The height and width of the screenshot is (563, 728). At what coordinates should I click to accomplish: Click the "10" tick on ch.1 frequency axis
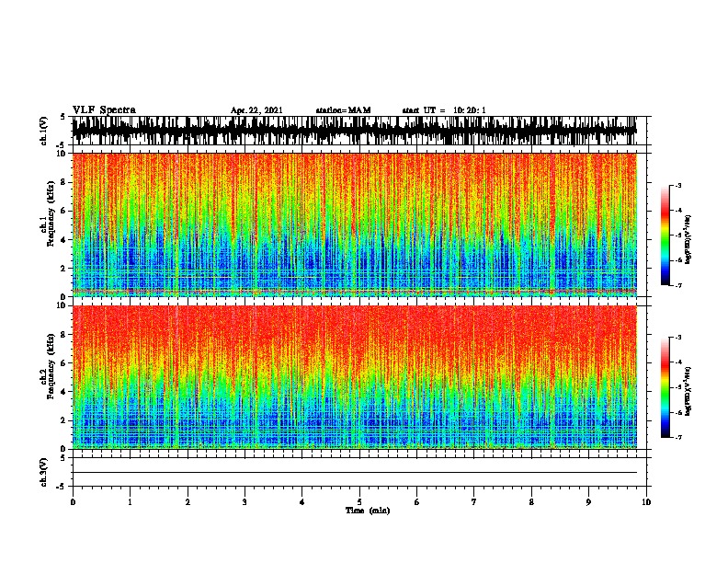[x=63, y=154]
